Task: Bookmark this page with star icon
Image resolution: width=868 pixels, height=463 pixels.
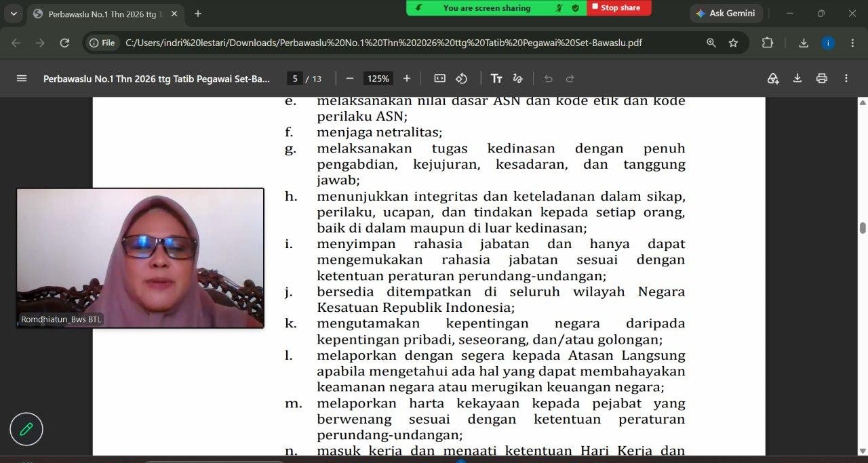Action: [x=733, y=43]
